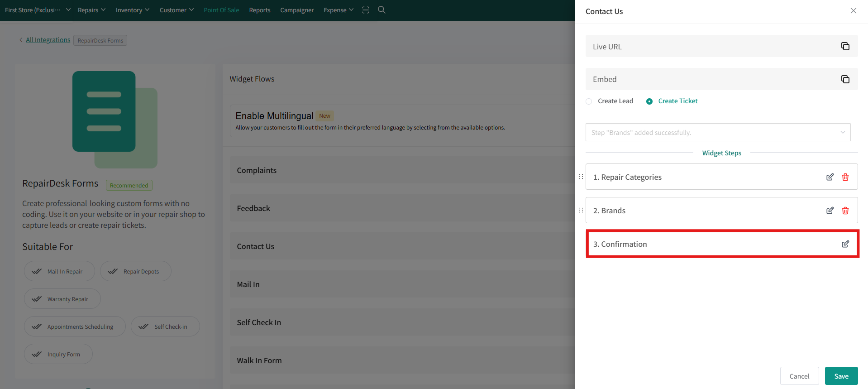Cancel the widget editing
Image resolution: width=868 pixels, height=389 pixels.
[x=799, y=376]
